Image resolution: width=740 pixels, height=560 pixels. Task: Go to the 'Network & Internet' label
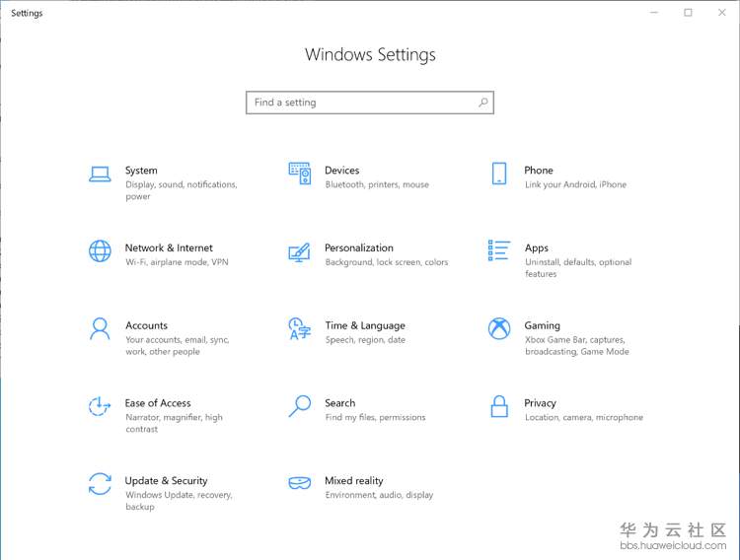(169, 248)
